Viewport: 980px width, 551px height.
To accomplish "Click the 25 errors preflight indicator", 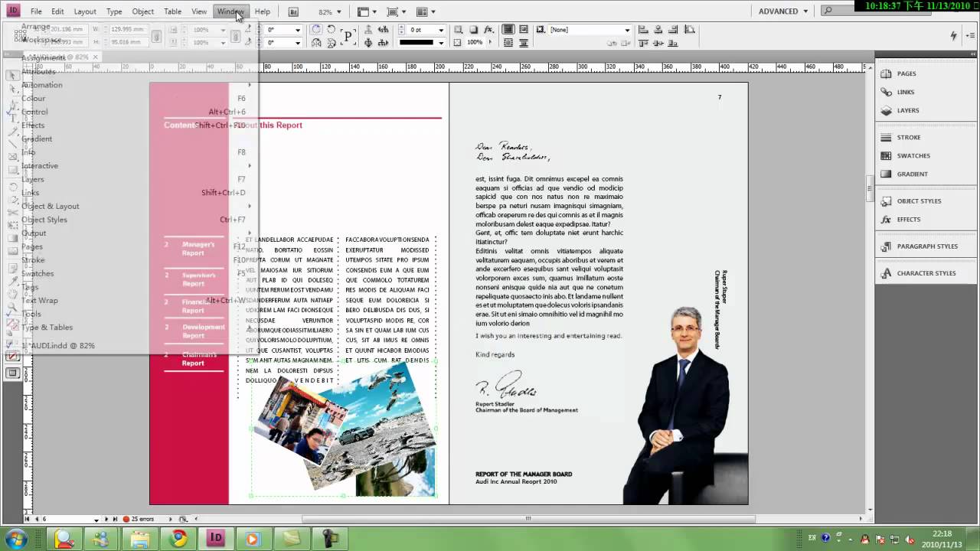I will click(x=139, y=519).
